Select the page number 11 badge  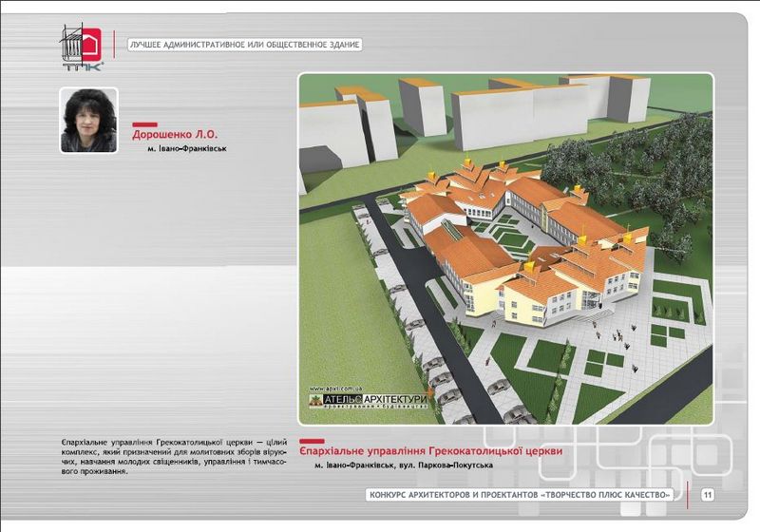[708, 495]
